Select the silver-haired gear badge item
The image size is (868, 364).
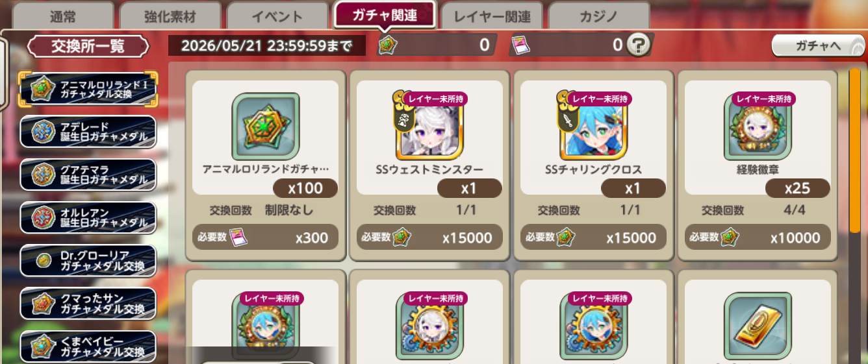(x=429, y=326)
